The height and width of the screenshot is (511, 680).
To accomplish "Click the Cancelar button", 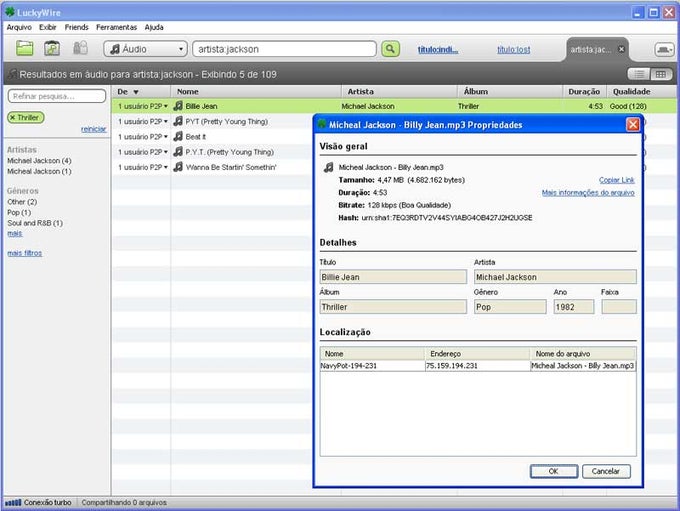I will point(606,471).
